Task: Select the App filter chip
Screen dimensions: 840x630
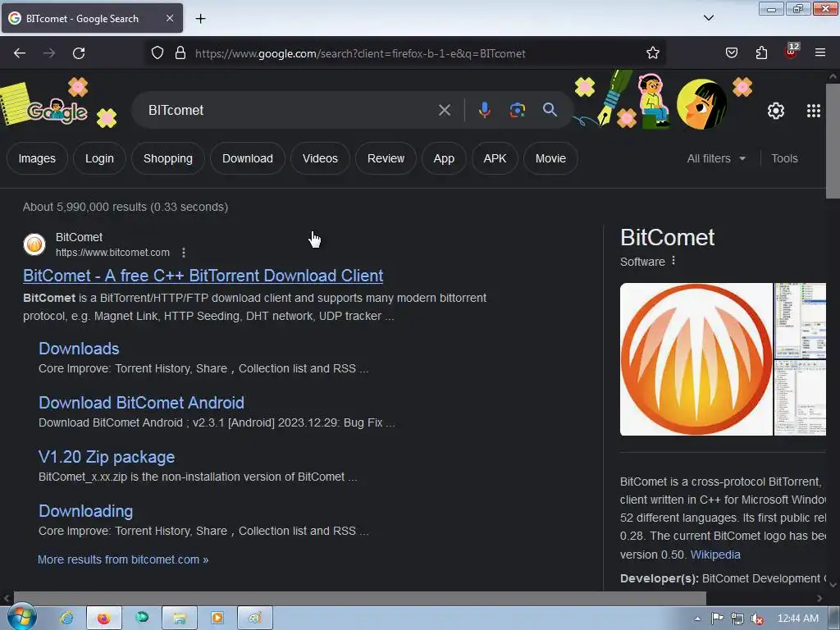Action: pos(444,158)
